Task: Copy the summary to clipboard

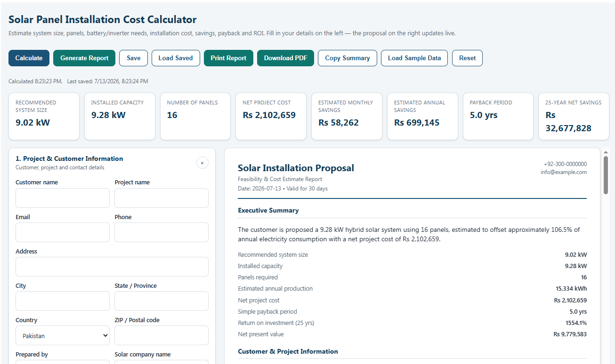Action: point(348,58)
